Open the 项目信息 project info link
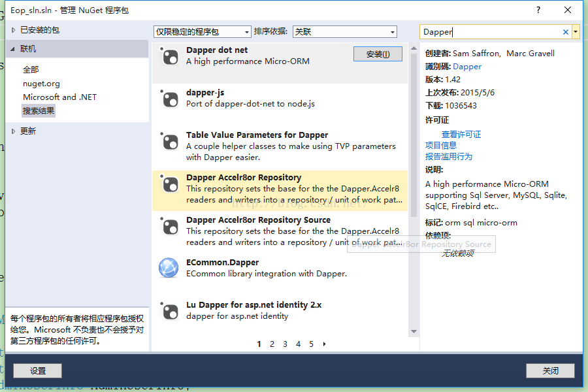 coord(440,145)
